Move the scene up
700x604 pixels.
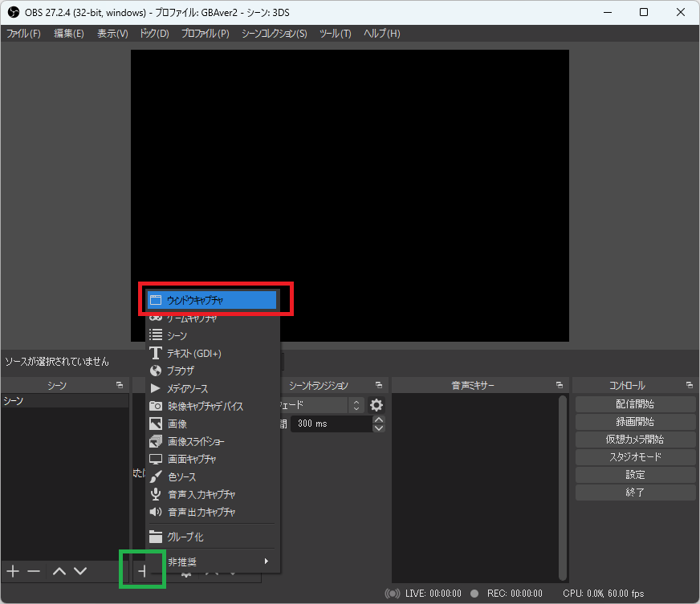click(59, 571)
